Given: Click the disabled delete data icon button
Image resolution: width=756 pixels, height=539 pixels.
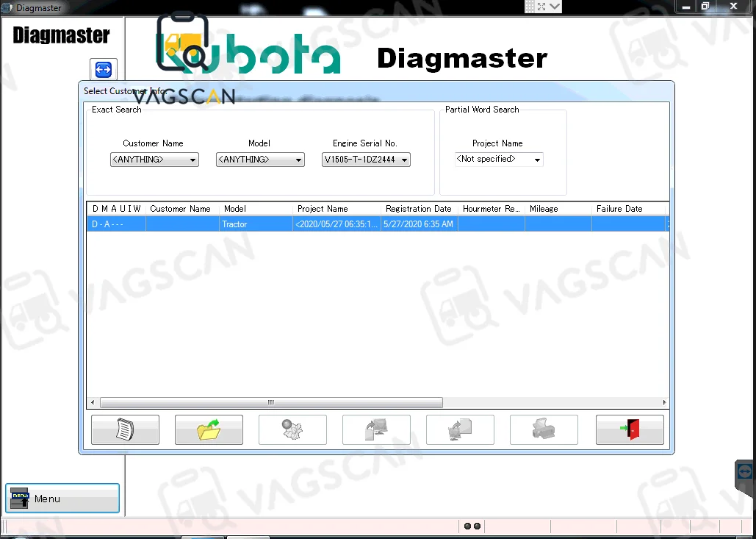Looking at the screenshot, I should pyautogui.click(x=292, y=429).
